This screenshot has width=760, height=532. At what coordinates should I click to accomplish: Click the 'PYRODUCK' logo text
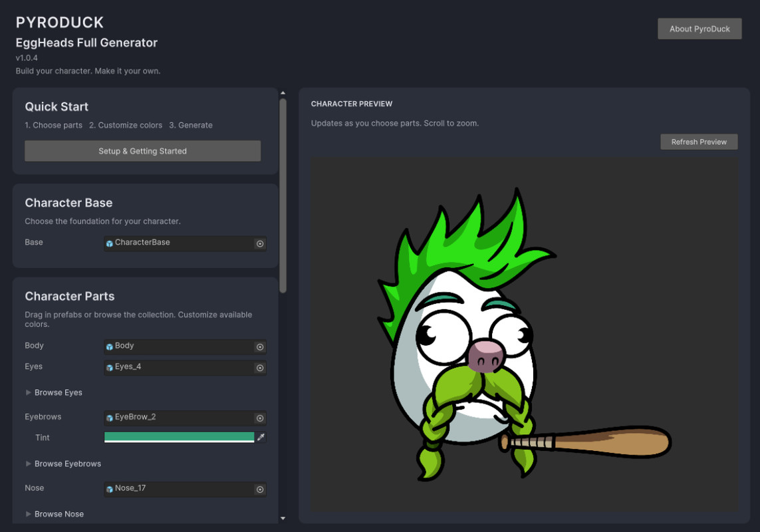60,23
